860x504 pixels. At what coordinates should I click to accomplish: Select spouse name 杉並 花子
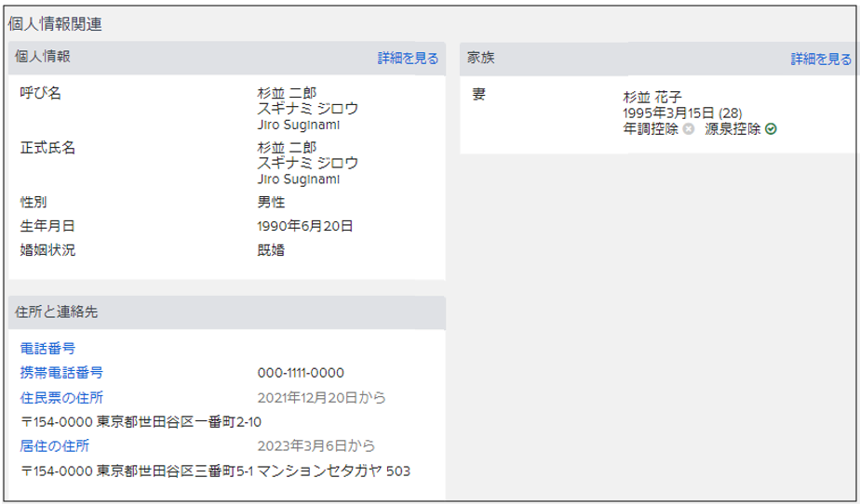tap(652, 97)
